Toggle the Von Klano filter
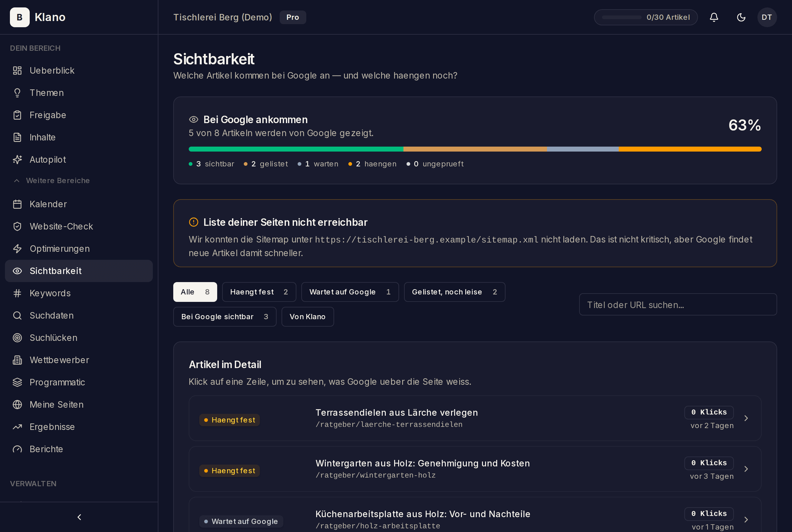Screen dimensions: 792x532 tap(308, 317)
